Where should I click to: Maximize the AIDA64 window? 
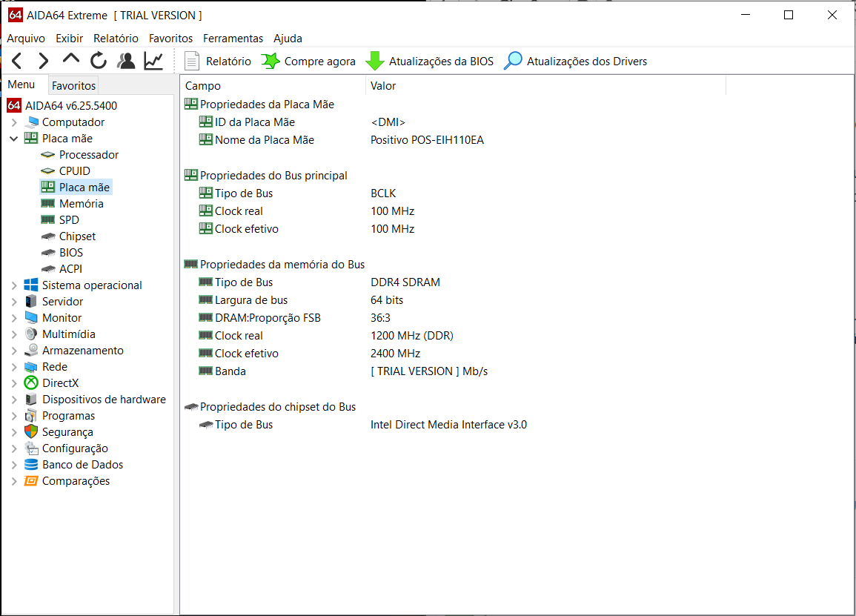[x=789, y=16]
